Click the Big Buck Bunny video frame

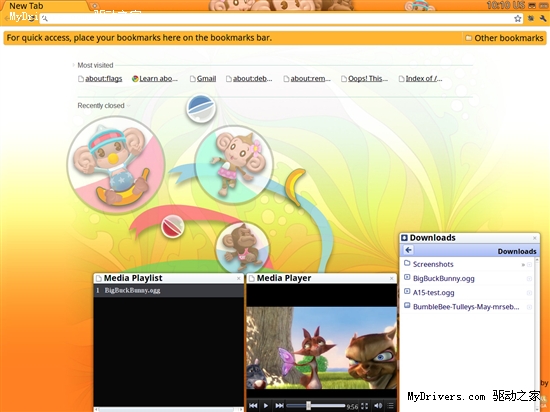[x=322, y=348]
